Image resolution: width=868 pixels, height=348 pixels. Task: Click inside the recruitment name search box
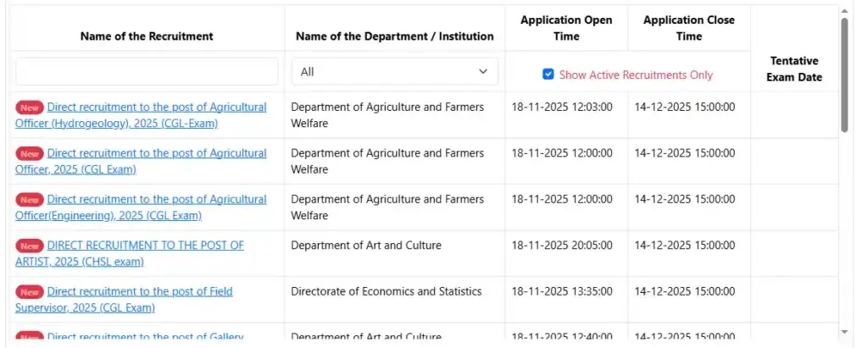(147, 72)
